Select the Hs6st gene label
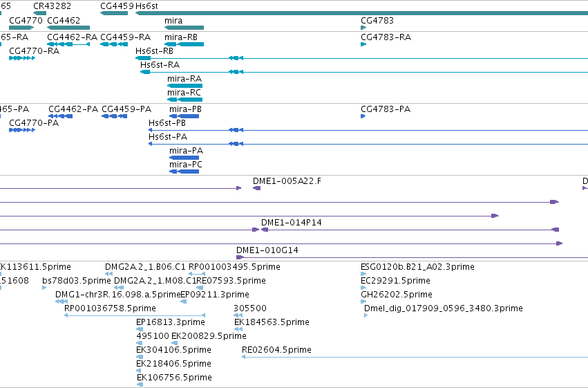Image resolution: width=588 pixels, height=388 pixels. pos(146,6)
